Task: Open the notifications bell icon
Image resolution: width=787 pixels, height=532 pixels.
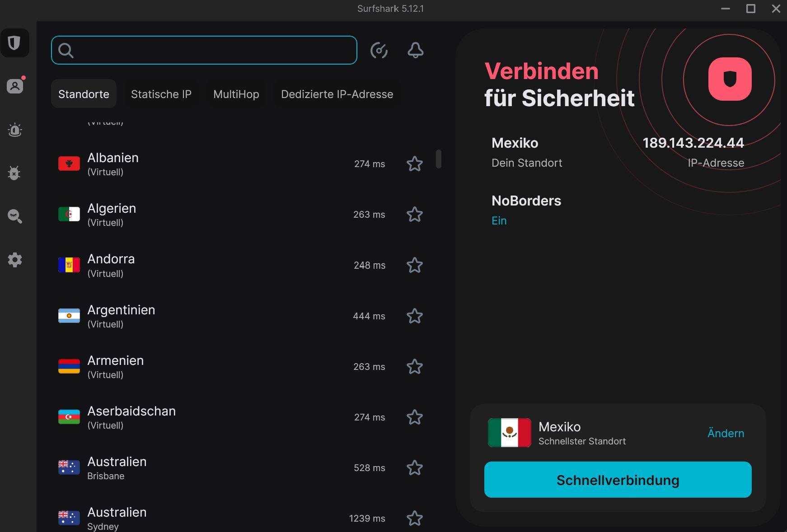Action: click(416, 50)
